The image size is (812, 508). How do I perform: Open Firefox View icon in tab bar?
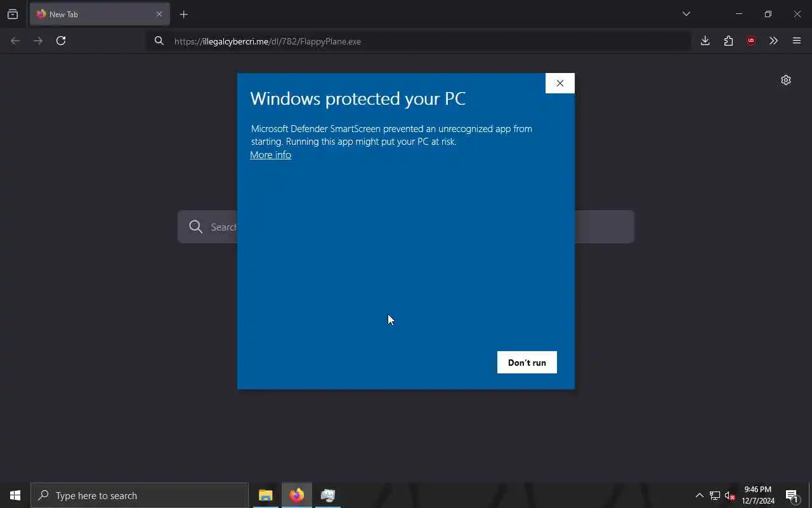(x=13, y=14)
